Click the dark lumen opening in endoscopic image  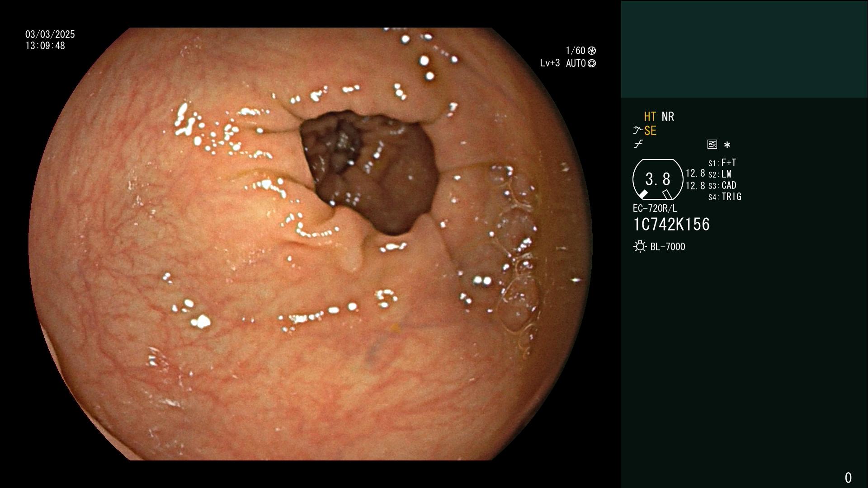click(x=370, y=173)
